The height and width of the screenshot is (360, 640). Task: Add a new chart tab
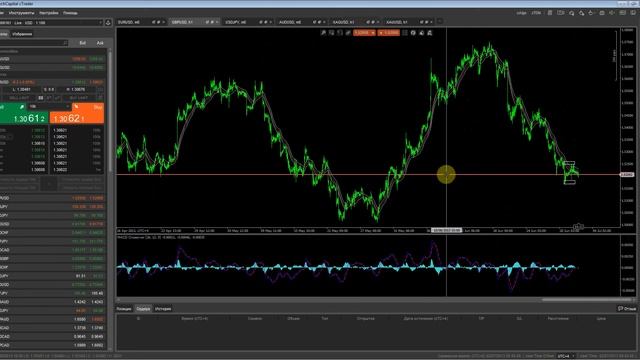(440, 22)
